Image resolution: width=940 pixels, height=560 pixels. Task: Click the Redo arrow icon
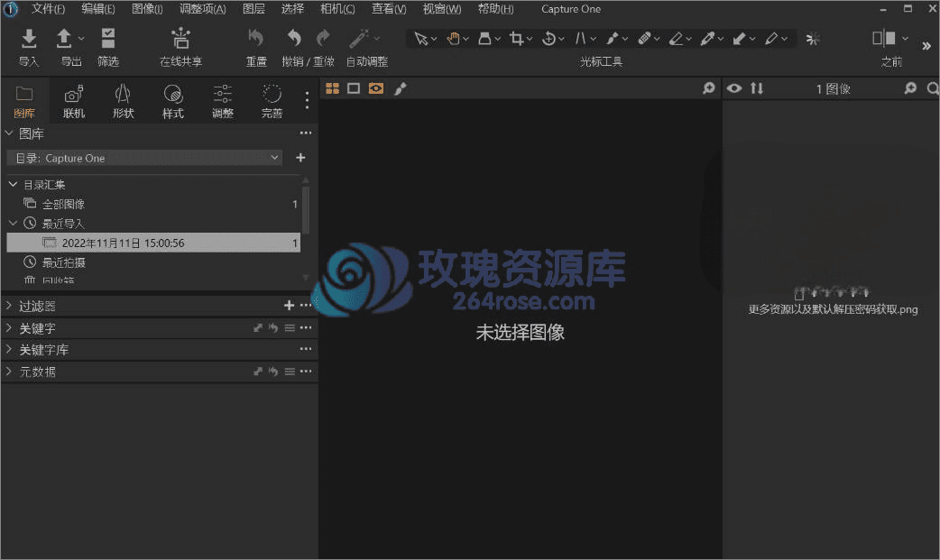(x=323, y=39)
